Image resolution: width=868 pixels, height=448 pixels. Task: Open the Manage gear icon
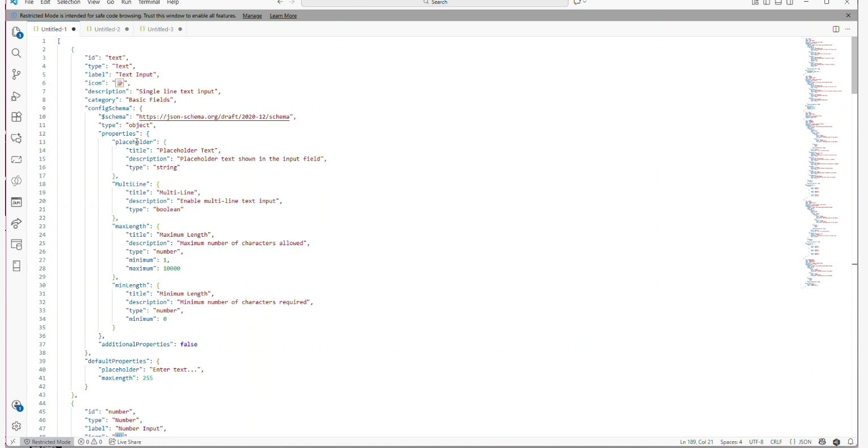pyautogui.click(x=16, y=426)
